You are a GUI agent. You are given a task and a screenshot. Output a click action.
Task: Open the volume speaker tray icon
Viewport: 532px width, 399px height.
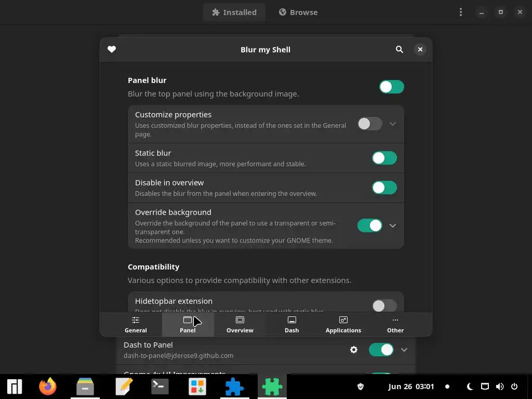pyautogui.click(x=499, y=387)
